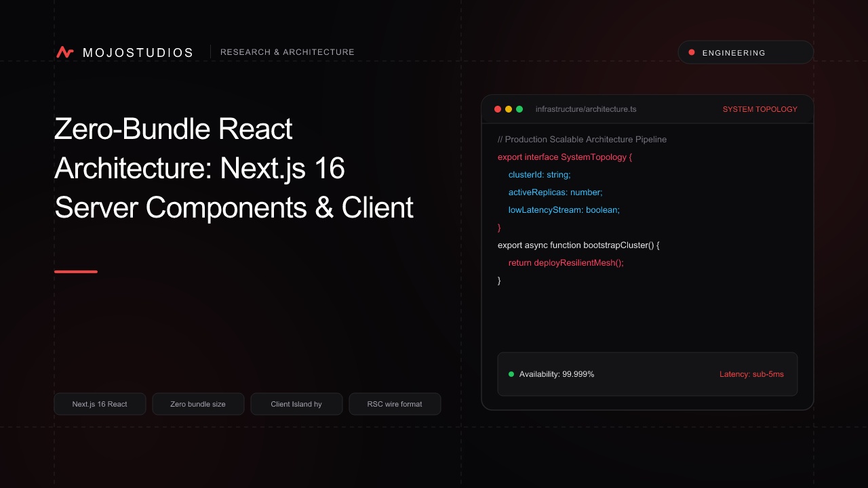The image size is (868, 488).
Task: Click the infrastructure/architecture.ts file name
Action: pyautogui.click(x=586, y=109)
